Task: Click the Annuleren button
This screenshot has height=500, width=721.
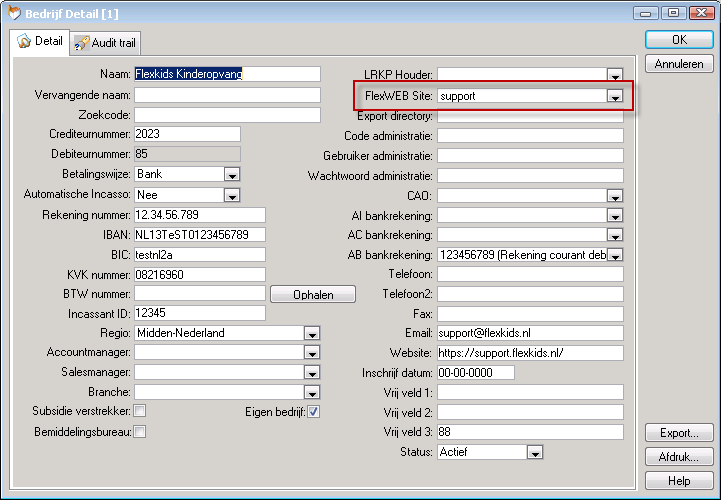Action: point(679,64)
